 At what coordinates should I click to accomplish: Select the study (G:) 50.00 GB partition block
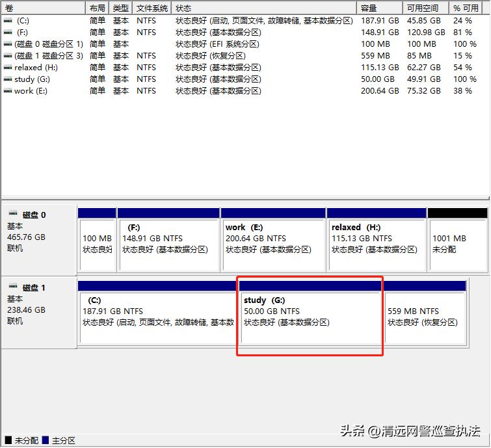[x=310, y=313]
